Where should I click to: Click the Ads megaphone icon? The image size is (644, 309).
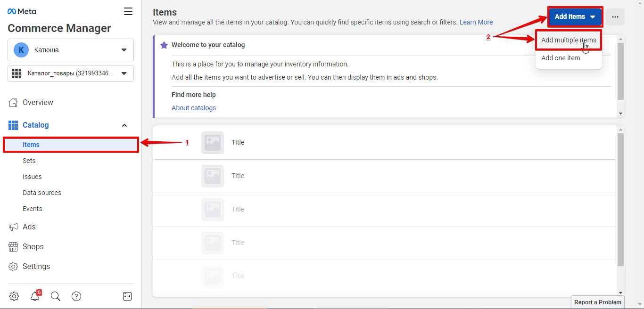[13, 227]
